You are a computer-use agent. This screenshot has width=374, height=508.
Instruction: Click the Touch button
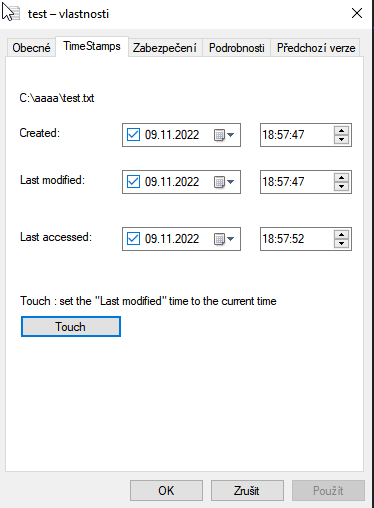(71, 327)
